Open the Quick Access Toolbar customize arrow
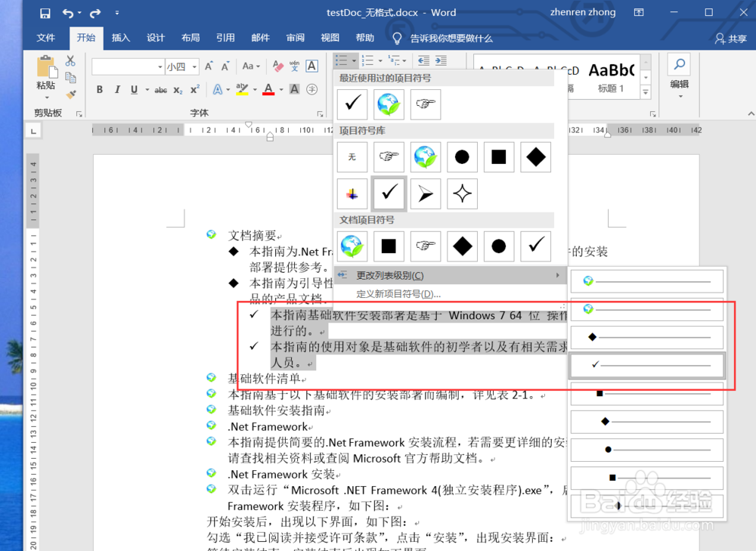Image resolution: width=756 pixels, height=551 pixels. point(116,13)
